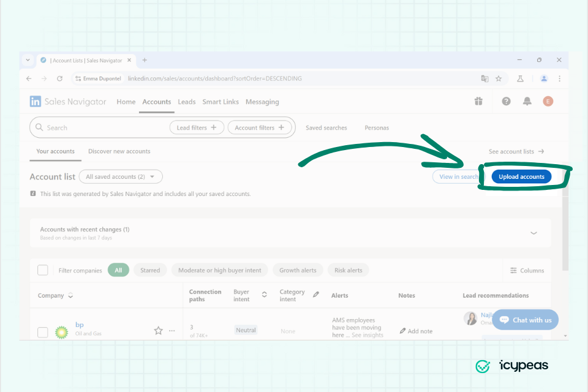The height and width of the screenshot is (392, 588).
Task: Tick the bp row checkbox
Action: (x=43, y=333)
